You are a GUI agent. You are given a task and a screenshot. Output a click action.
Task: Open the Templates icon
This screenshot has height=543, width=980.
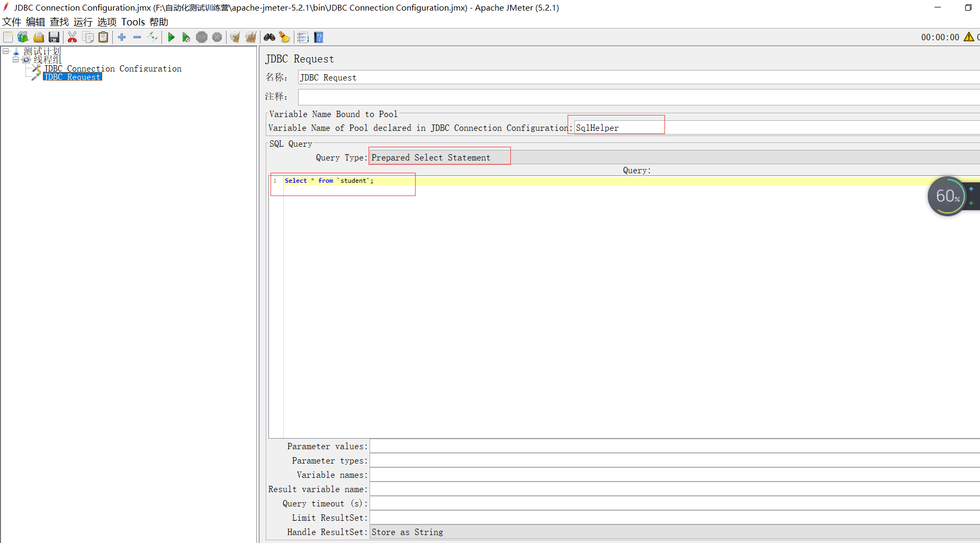(x=23, y=37)
